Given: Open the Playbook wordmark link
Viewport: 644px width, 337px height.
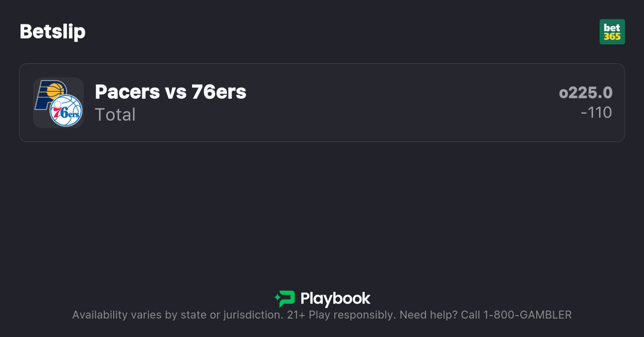Looking at the screenshot, I should pos(335,299).
